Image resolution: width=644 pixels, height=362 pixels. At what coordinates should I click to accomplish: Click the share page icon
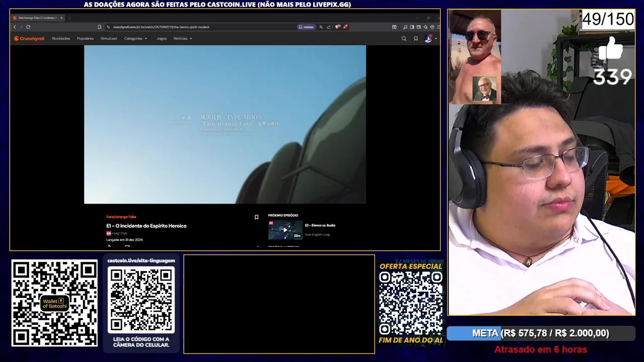(329, 27)
